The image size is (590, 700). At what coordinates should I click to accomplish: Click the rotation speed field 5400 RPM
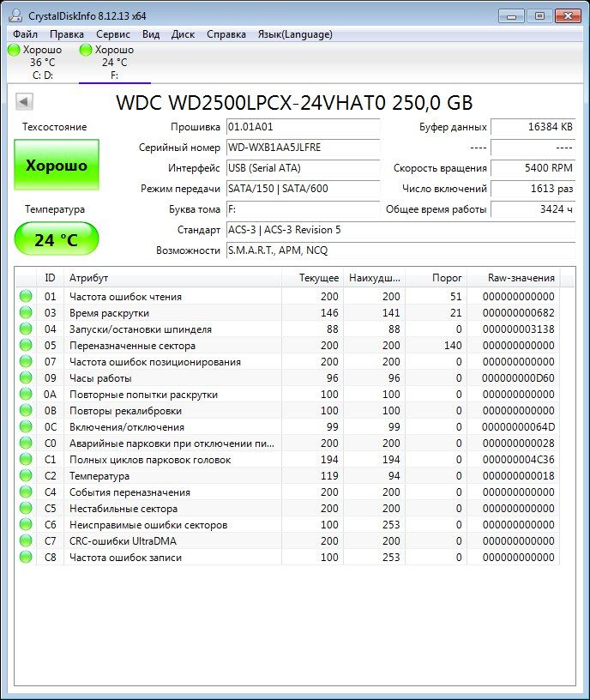click(533, 168)
